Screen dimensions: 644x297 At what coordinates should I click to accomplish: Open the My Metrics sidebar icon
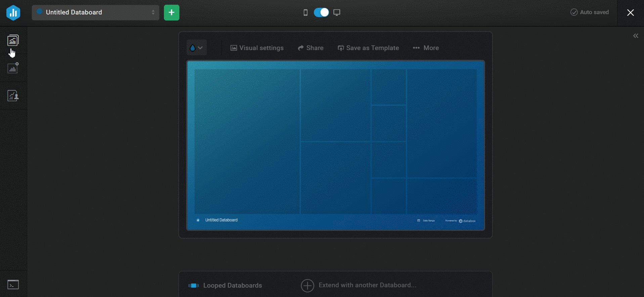pyautogui.click(x=13, y=96)
